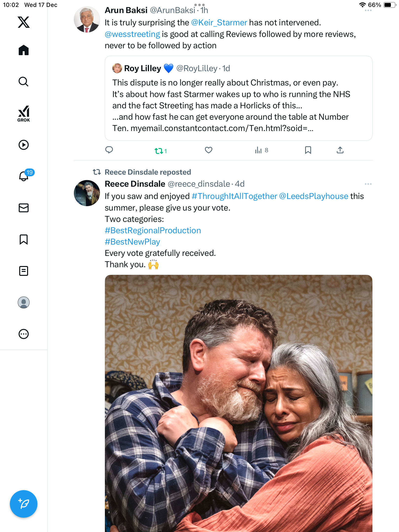Open the Bookmarks sidebar icon

(x=24, y=239)
